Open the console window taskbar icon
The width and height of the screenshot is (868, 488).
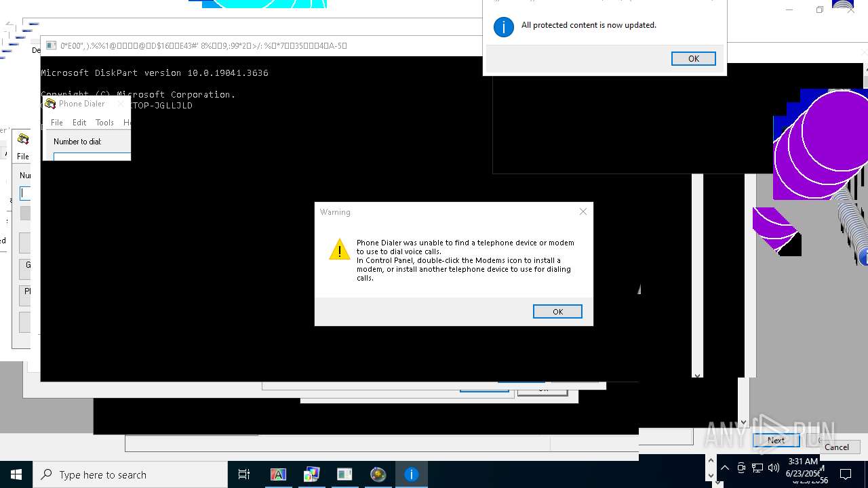coord(344,474)
